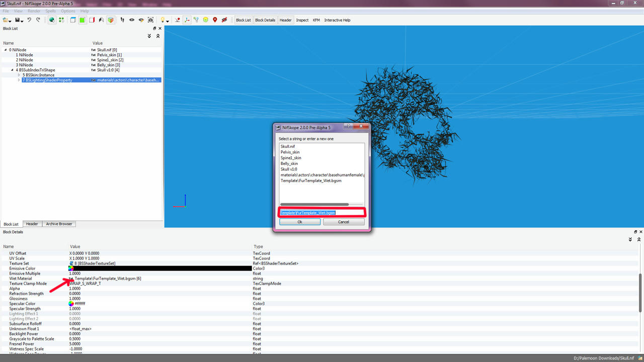
Task: Collapse all rows in Block Details panel
Action: coord(639,239)
